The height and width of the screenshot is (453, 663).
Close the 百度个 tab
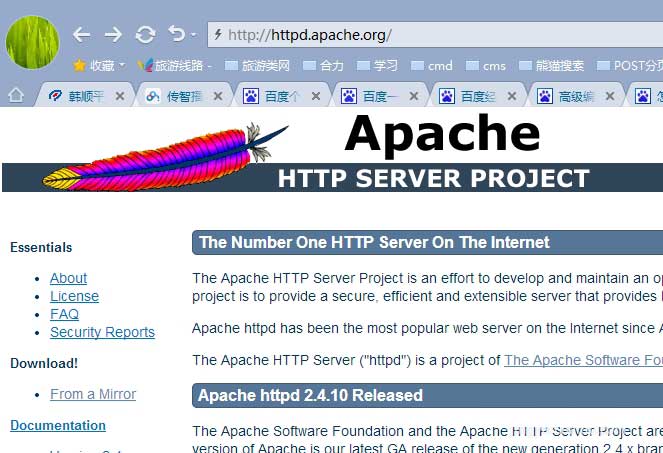(x=316, y=96)
